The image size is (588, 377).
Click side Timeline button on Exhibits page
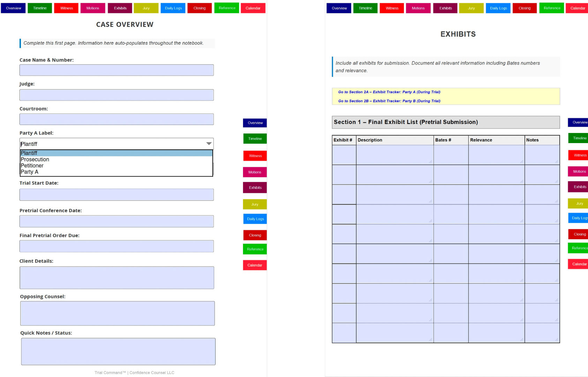click(x=578, y=138)
